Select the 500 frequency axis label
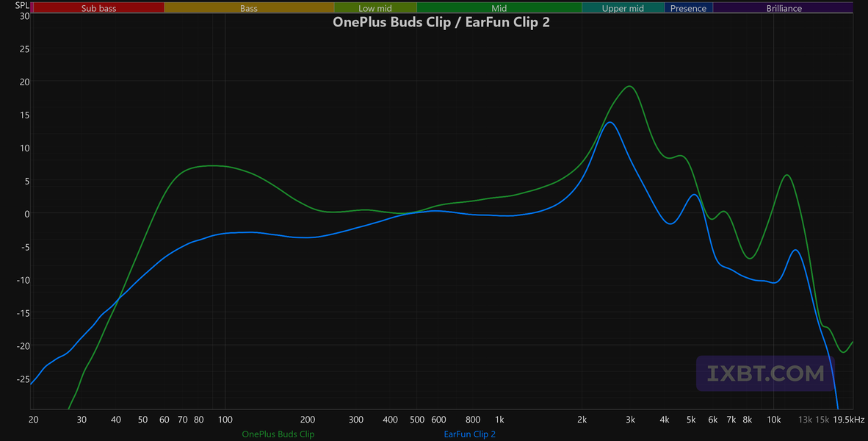 coord(417,420)
